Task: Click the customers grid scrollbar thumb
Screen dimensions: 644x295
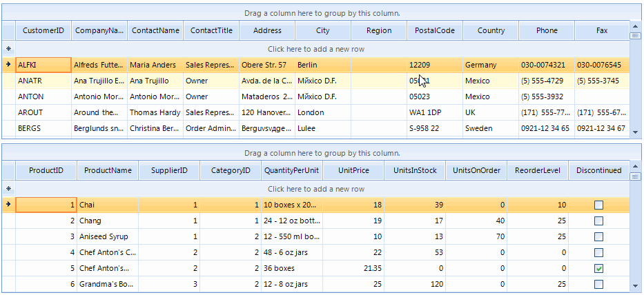Action: click(636, 36)
